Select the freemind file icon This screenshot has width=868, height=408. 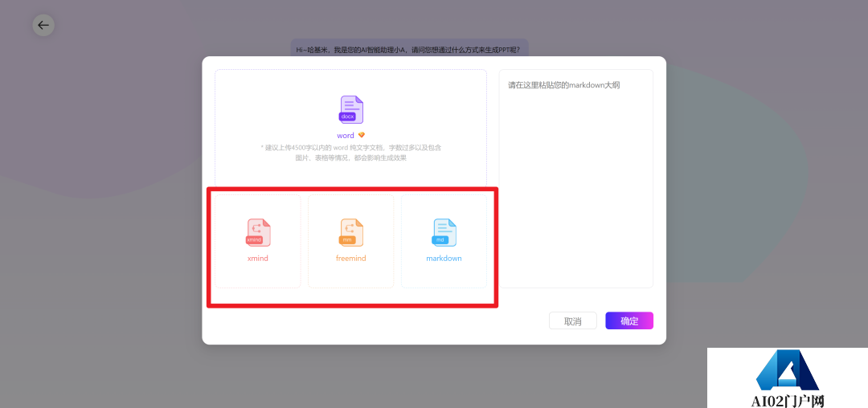pos(351,232)
